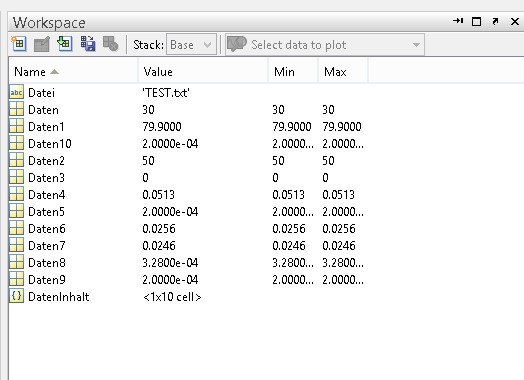Click the value 0.0513 in the Value column
This screenshot has height=380, width=524.
tap(158, 195)
